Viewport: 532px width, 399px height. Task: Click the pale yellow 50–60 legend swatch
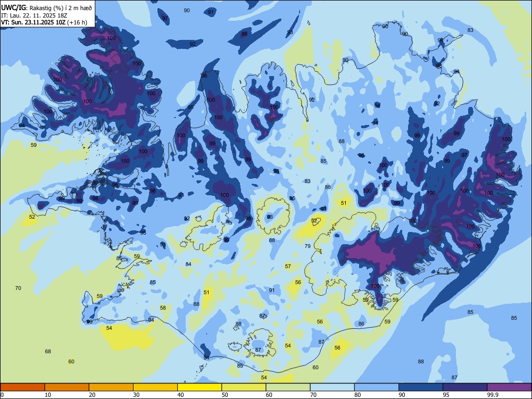click(244, 387)
